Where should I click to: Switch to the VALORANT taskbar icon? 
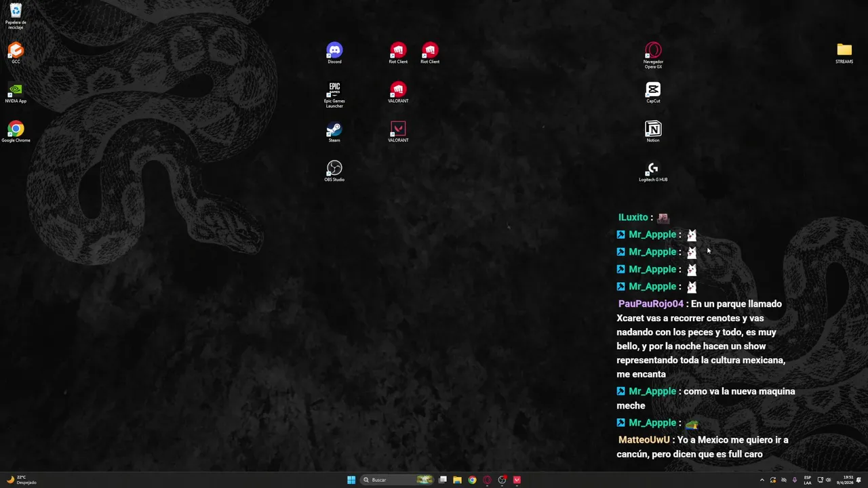(x=517, y=480)
